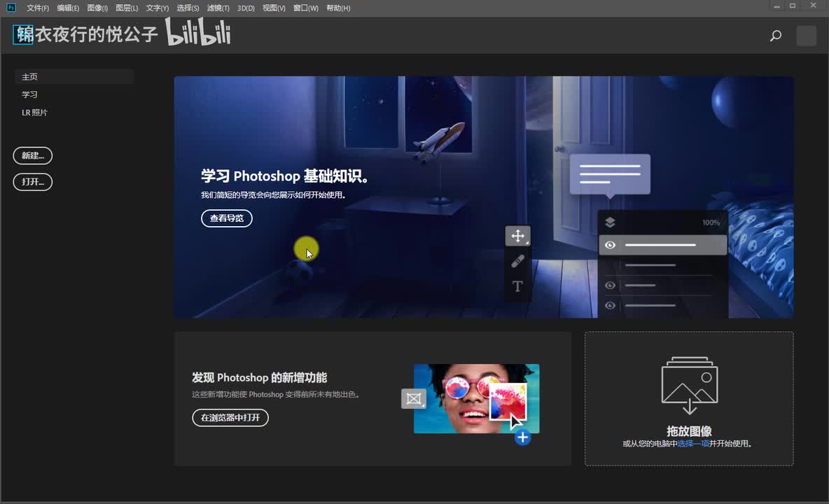Click the move tool icon in banner
829x504 pixels.
click(517, 236)
